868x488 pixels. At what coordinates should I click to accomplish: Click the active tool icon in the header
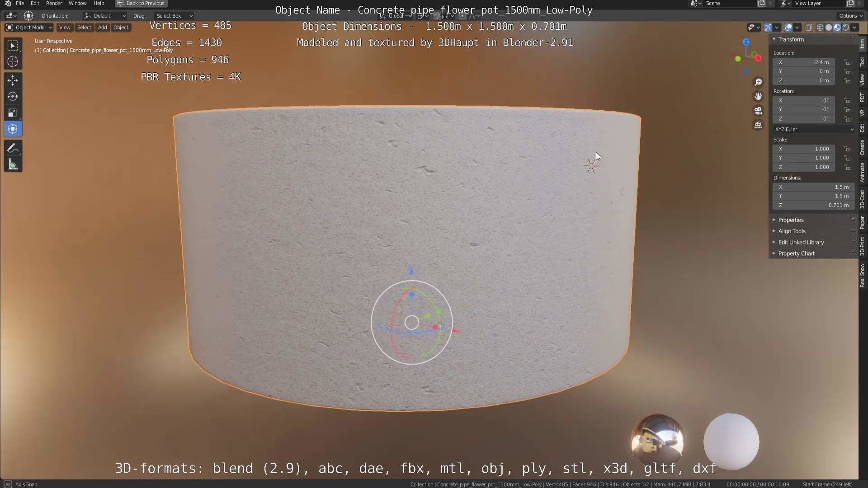click(28, 16)
